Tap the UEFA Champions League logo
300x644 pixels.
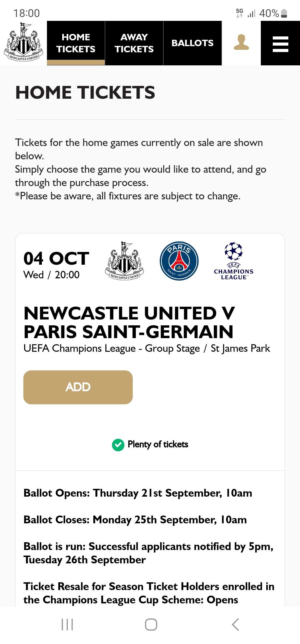point(234,261)
